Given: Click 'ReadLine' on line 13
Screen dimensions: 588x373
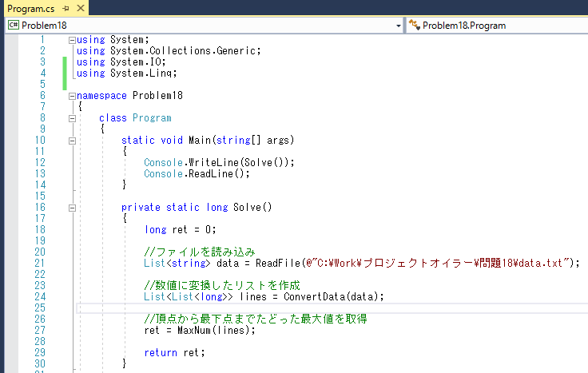Looking at the screenshot, I should point(211,174).
